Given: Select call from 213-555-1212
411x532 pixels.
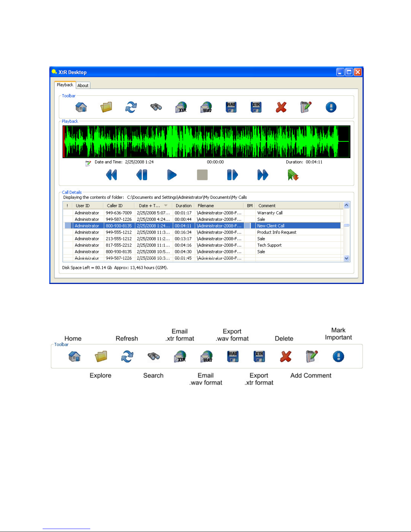Looking at the screenshot, I should click(x=203, y=239).
